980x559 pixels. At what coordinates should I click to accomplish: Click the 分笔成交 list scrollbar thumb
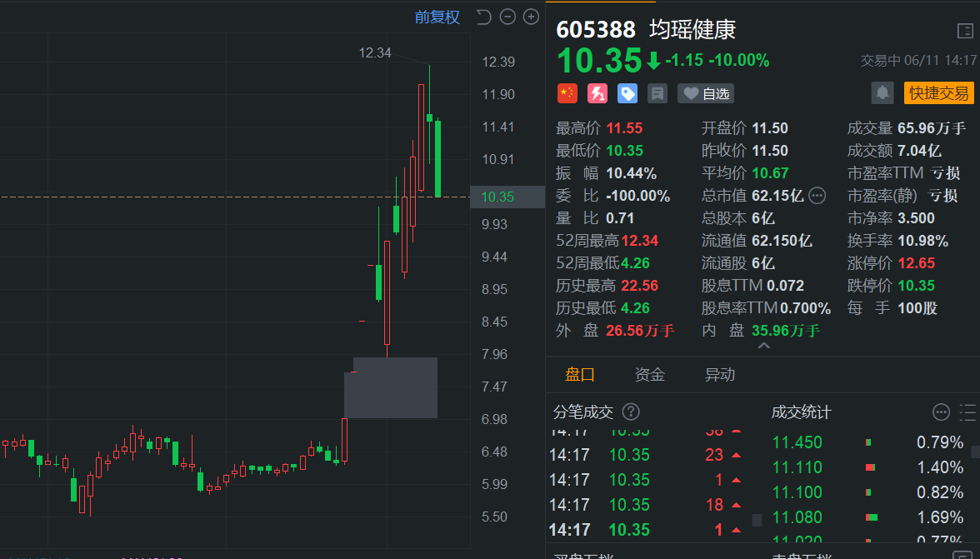[757, 520]
